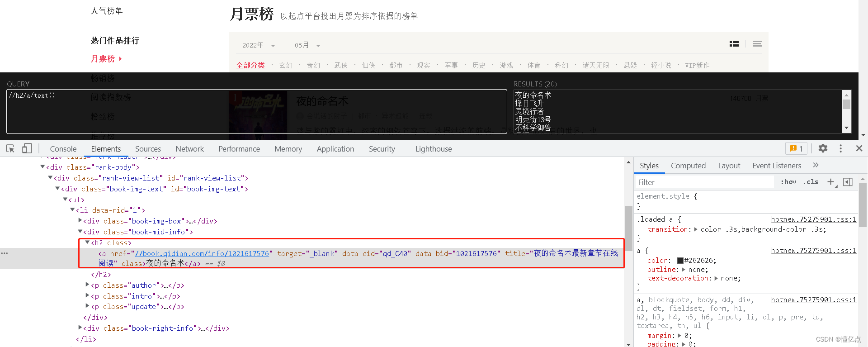
Task: Select the Styles pane tab
Action: pos(649,166)
